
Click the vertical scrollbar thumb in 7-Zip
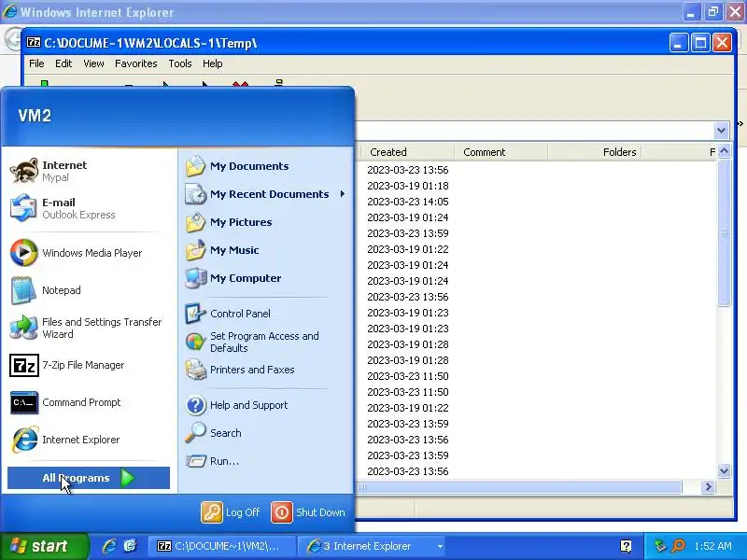pos(725,232)
